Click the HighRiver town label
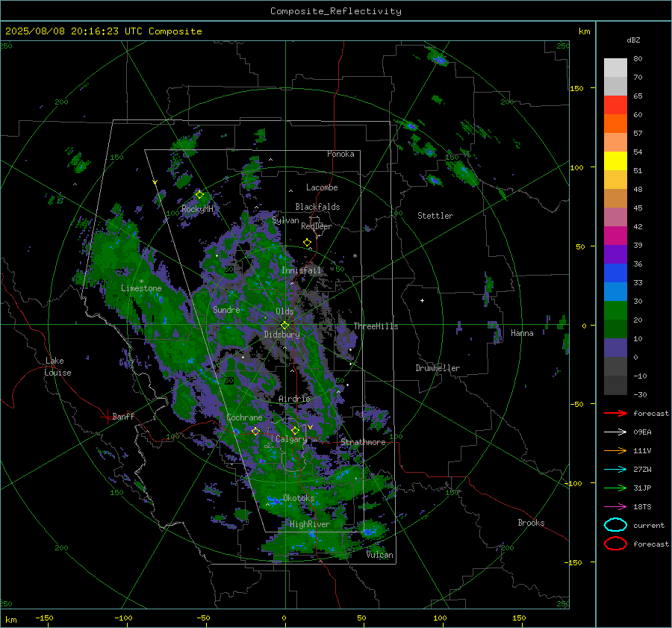Image resolution: width=672 pixels, height=628 pixels. tap(310, 524)
